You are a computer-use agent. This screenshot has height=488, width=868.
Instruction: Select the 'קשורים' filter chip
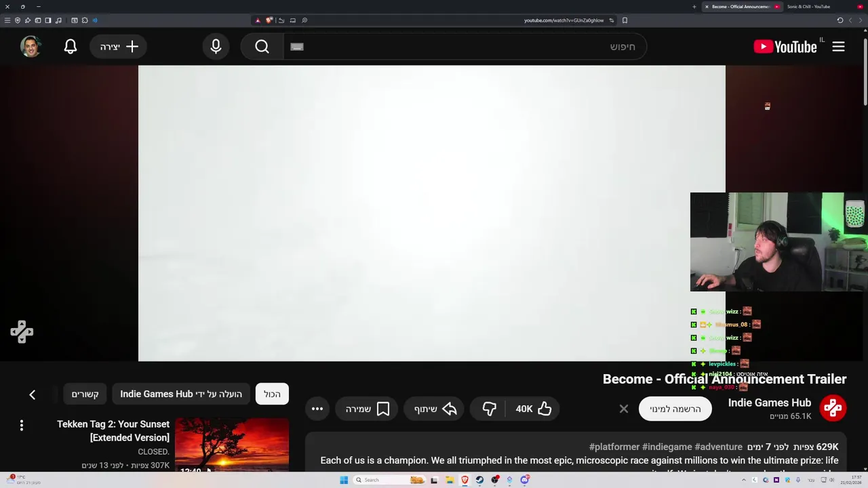click(x=85, y=394)
